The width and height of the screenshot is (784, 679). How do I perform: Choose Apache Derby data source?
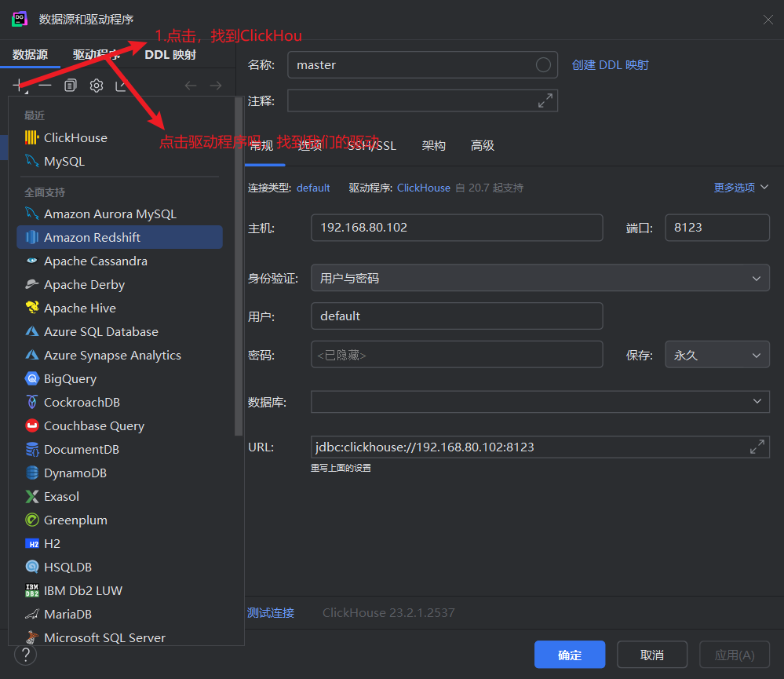[119, 284]
